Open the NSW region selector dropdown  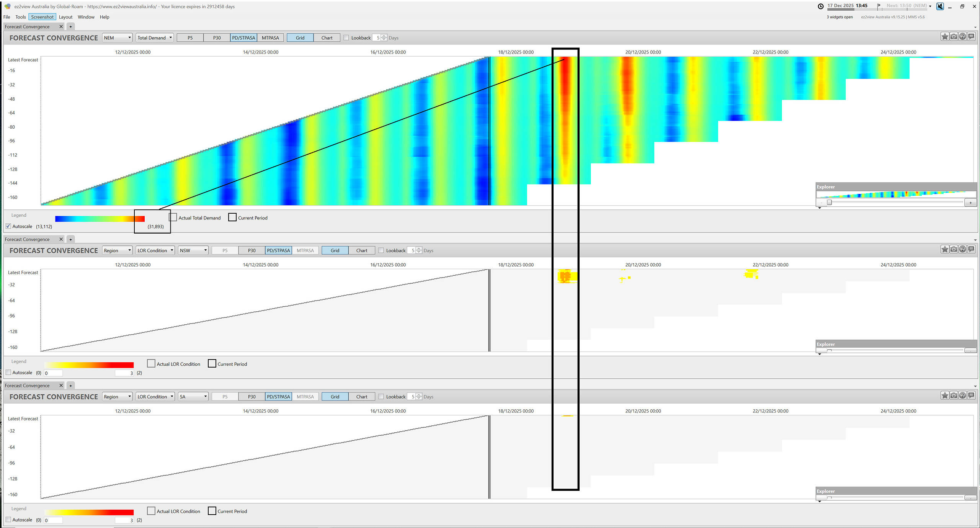point(193,250)
